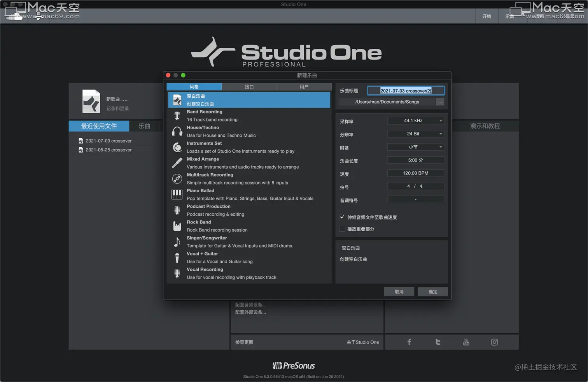Click the 音调符号 key signature field
Screen dimensions: 588x382
pos(415,200)
